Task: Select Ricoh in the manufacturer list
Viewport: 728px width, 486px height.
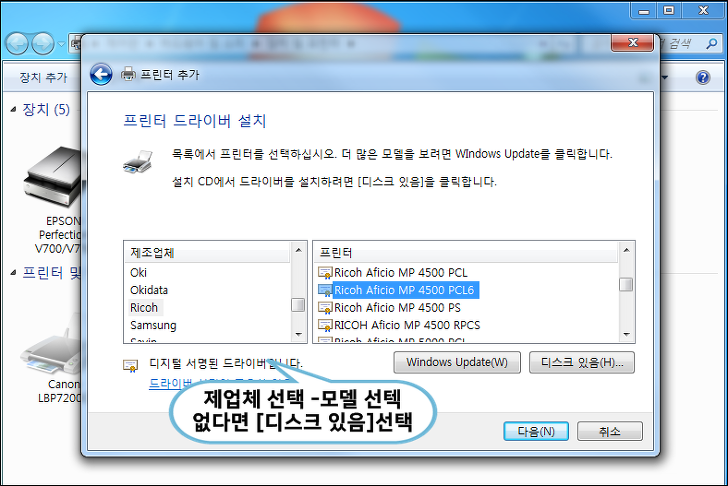Action: click(x=144, y=308)
